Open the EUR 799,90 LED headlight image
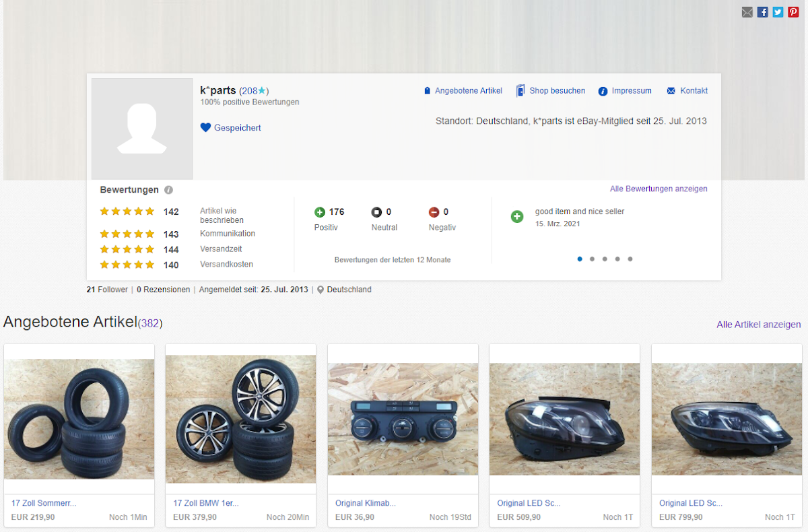The image size is (808, 532). (x=727, y=420)
